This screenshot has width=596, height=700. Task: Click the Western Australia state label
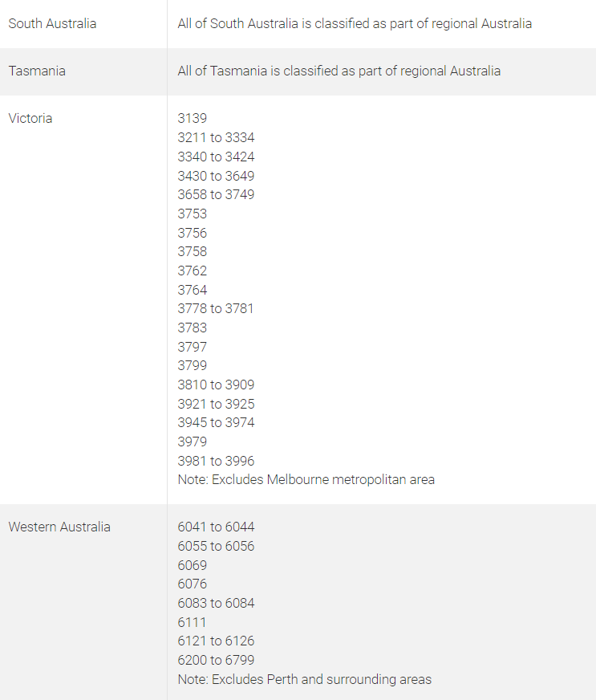tap(59, 527)
